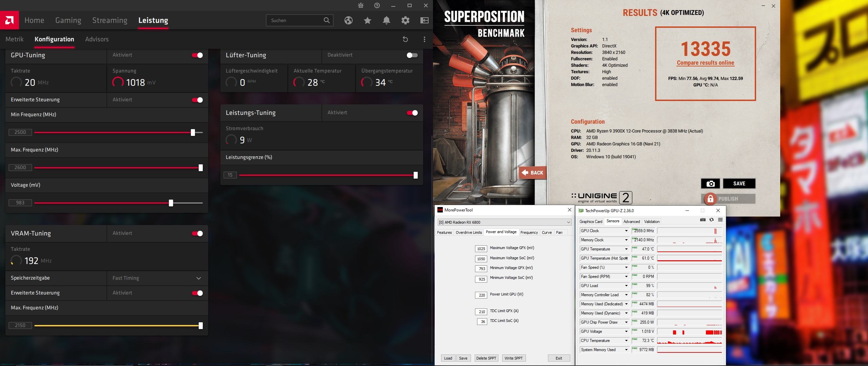Open MorePowerTool Overdrive Limits tab
The width and height of the screenshot is (868, 366).
click(x=469, y=232)
